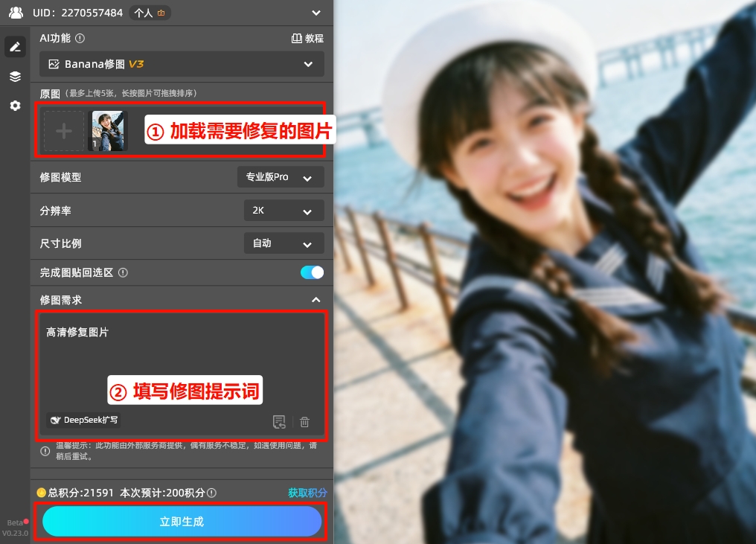The image size is (756, 544).
Task: Click the template restore icon in prompt box
Action: coord(279,422)
